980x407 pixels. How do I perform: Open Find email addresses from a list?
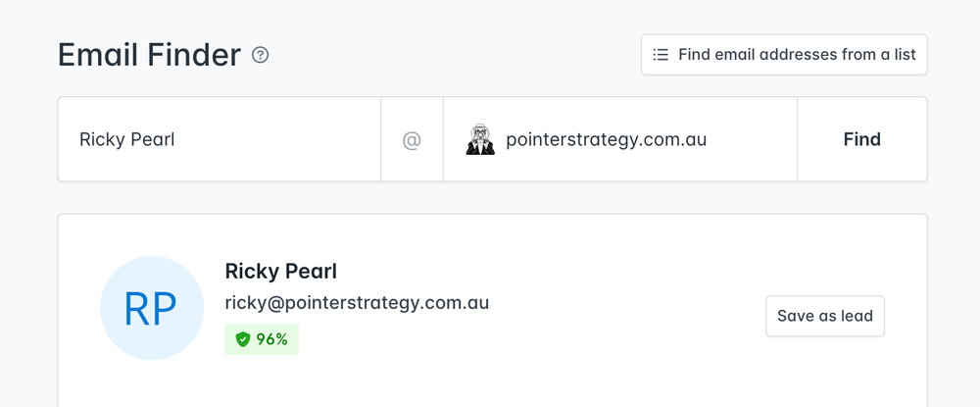784,55
